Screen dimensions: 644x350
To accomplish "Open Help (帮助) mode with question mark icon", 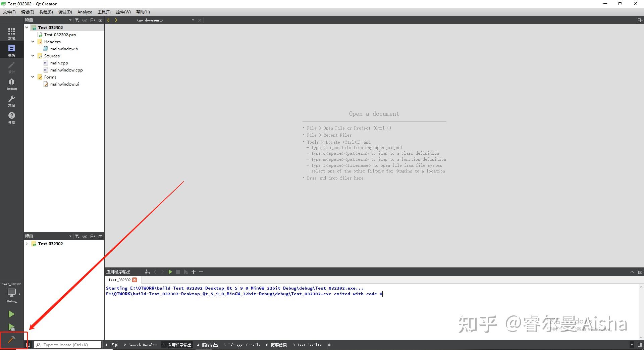I will [12, 117].
